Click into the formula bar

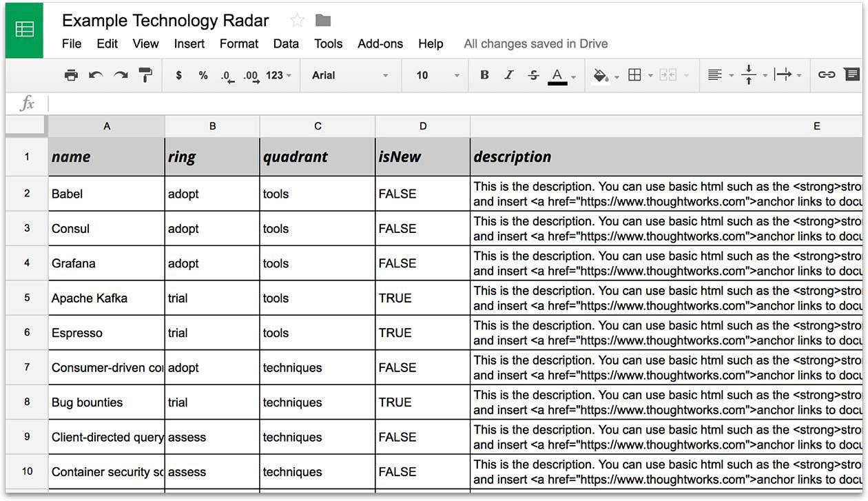tap(455, 104)
